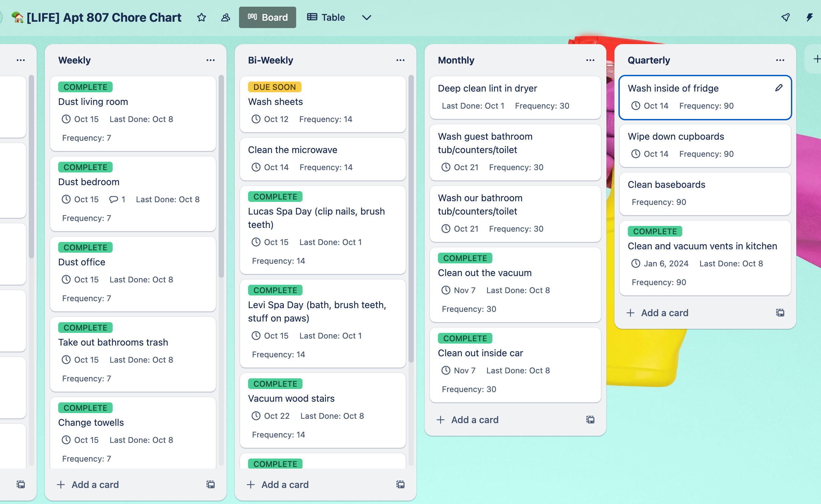Star the [LIFE] Apt 807 Chore Chart board
Screen dimensions: 821x504
point(202,17)
